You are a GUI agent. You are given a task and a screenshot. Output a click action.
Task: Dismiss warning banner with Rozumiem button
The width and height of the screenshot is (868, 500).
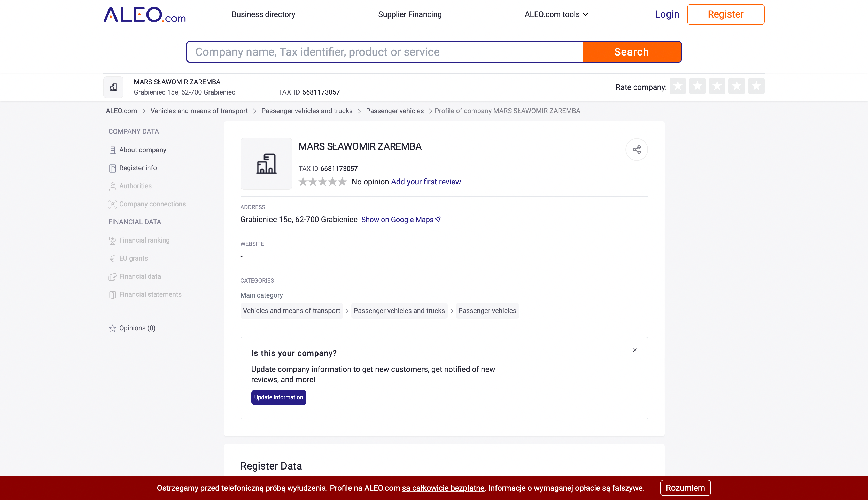pyautogui.click(x=685, y=488)
